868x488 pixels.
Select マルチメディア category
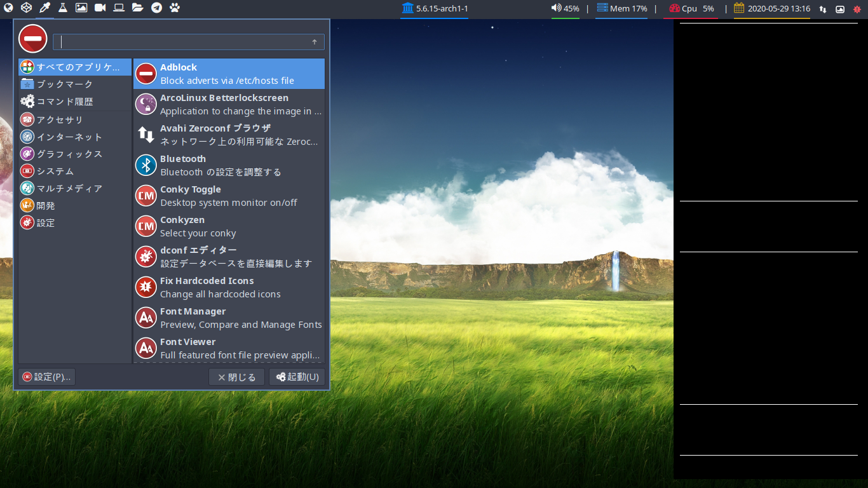coord(75,188)
